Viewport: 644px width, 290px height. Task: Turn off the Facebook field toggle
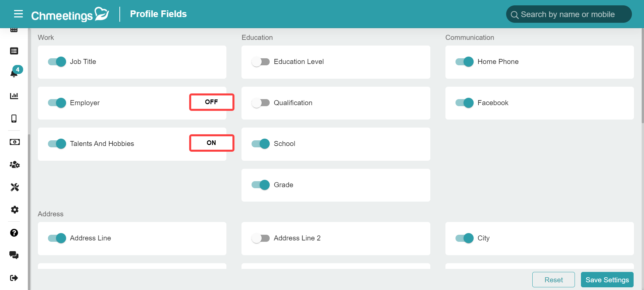click(465, 103)
